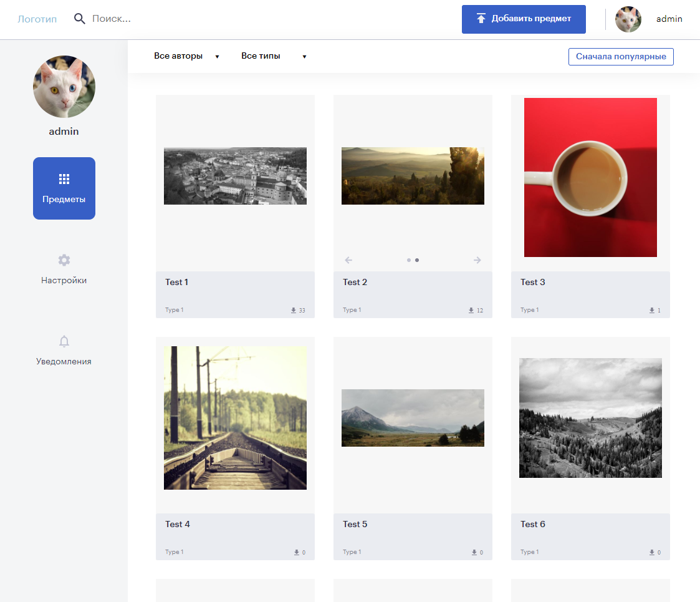Click admin name under sidebar avatar
This screenshot has height=602, width=700.
(64, 132)
